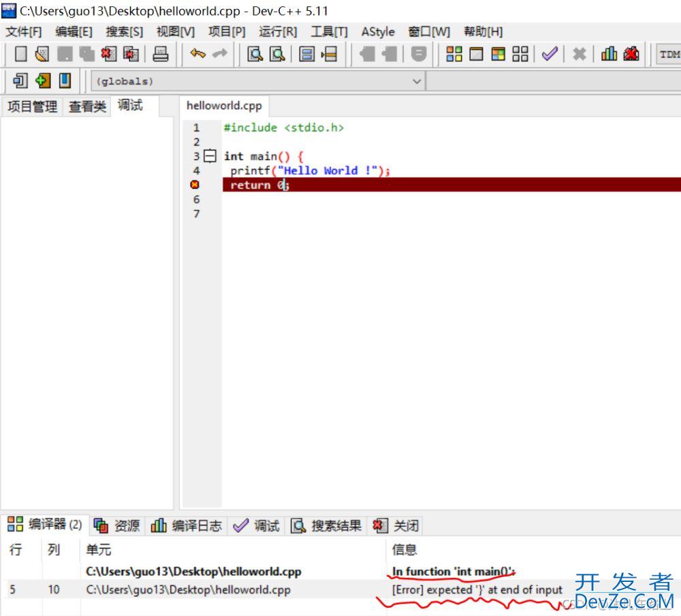Click the Close file toolbar icon
681x616 pixels.
pos(108,54)
